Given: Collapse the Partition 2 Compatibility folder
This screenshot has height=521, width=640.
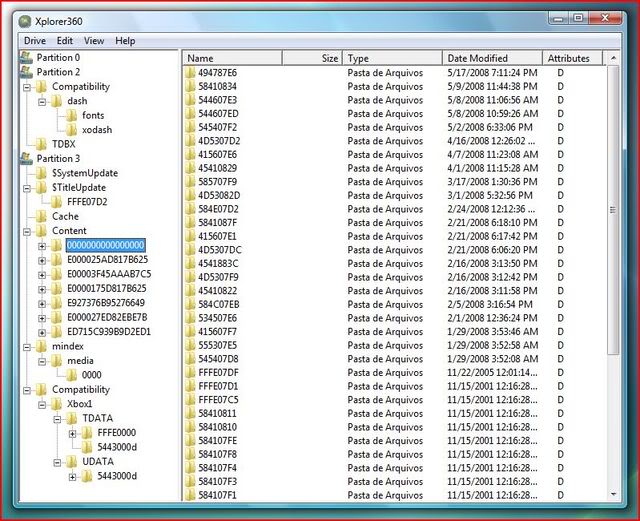Looking at the screenshot, I should 27,87.
